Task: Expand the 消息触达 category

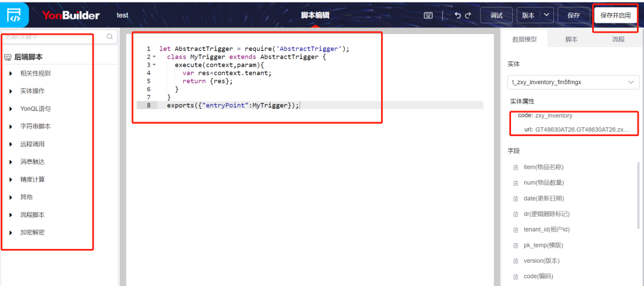Action: (11, 162)
